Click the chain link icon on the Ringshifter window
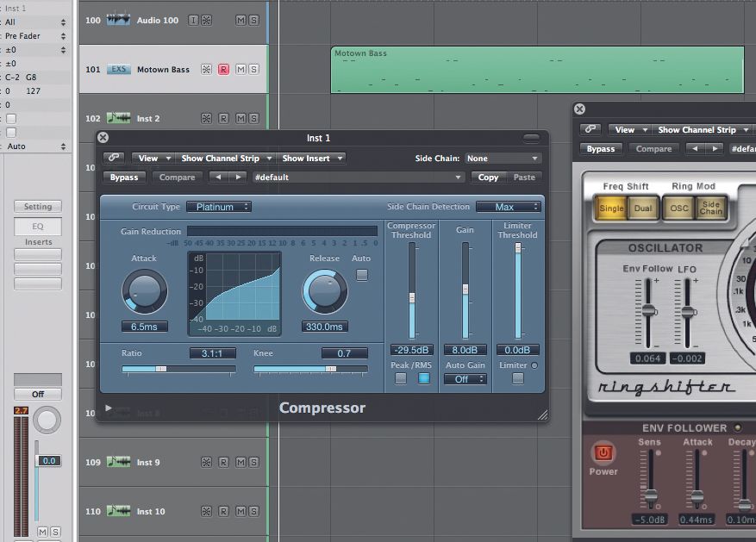 592,129
